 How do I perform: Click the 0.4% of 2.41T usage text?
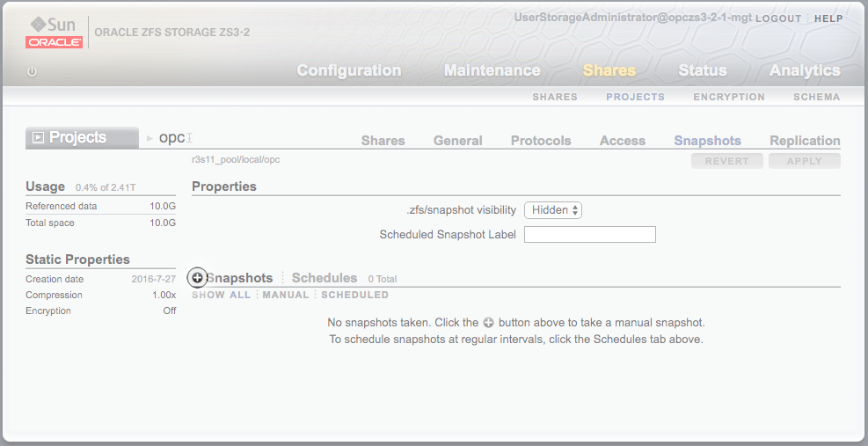(x=106, y=188)
